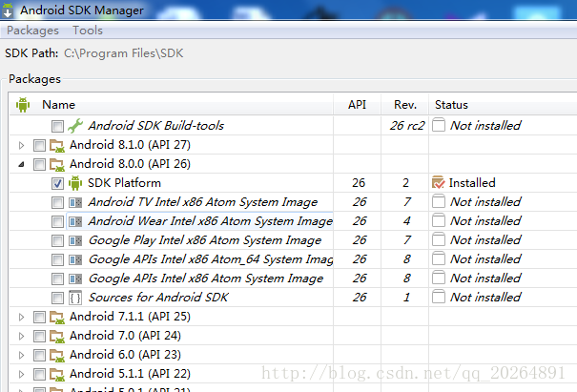Check the Android 5.1.1 (API 22) checkbox

(x=39, y=374)
